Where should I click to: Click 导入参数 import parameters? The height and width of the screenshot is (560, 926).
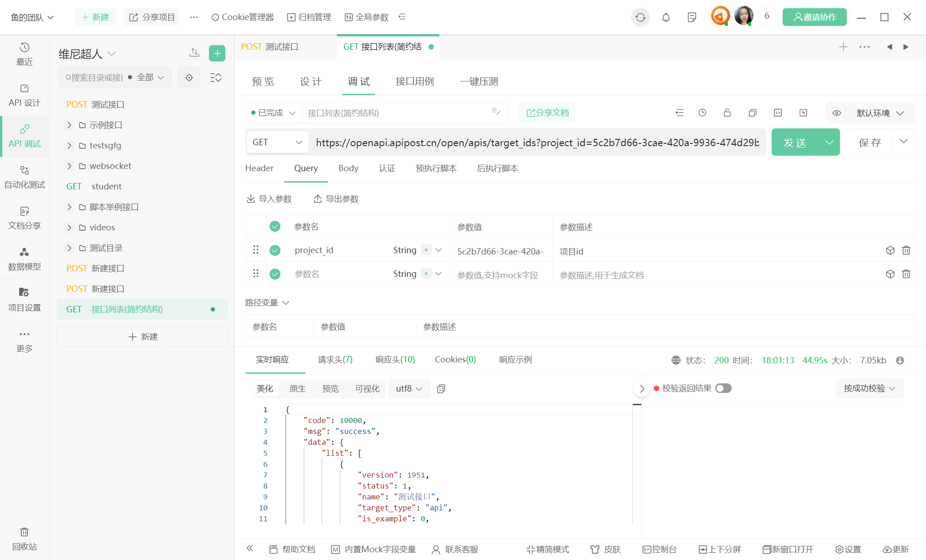[x=269, y=199]
